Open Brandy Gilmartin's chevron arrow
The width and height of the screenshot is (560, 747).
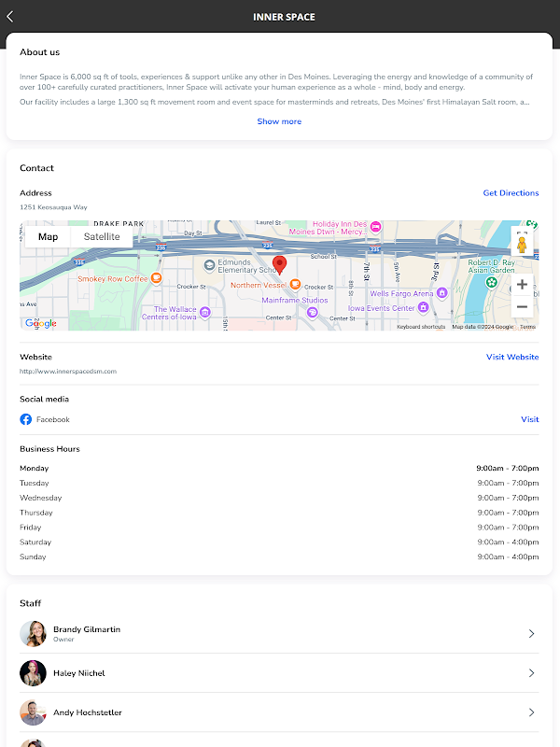531,634
